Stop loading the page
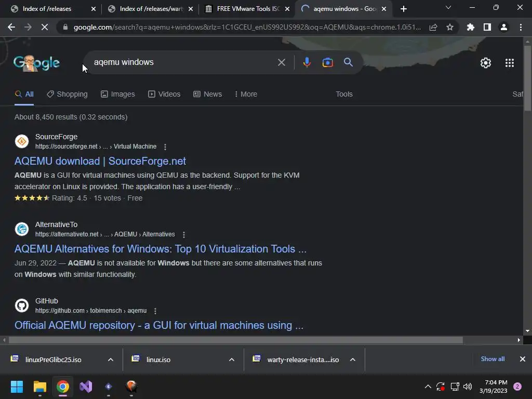This screenshot has width=532, height=399. (x=45, y=27)
